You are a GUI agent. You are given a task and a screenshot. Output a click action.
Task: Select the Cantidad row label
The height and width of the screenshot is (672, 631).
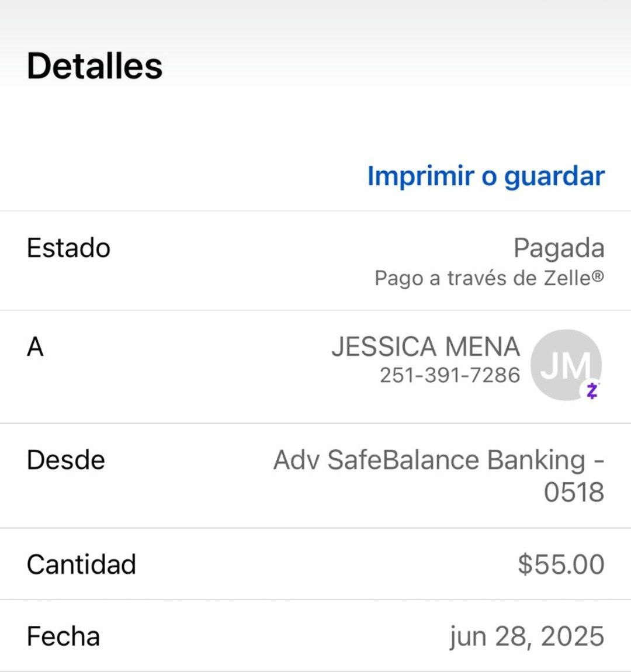click(x=81, y=564)
